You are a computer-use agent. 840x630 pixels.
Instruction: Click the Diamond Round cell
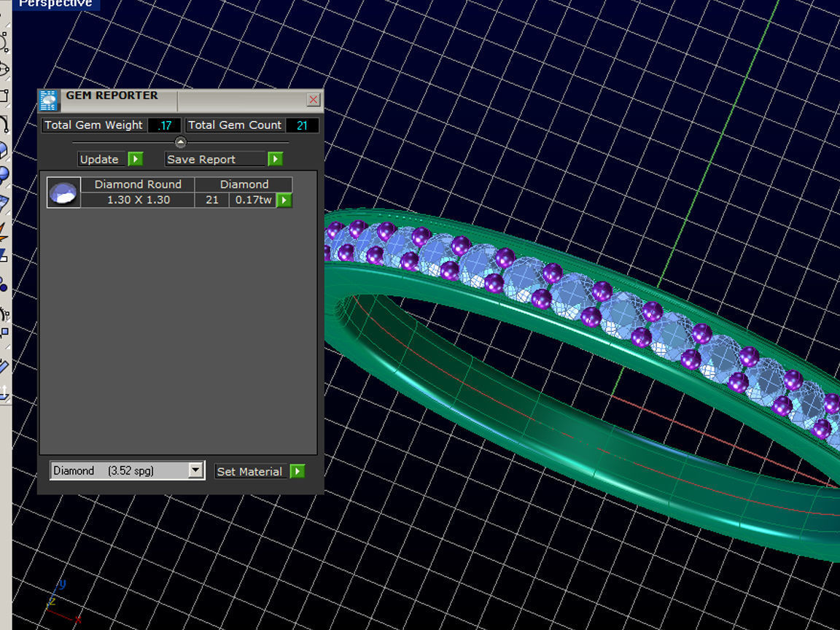(138, 184)
